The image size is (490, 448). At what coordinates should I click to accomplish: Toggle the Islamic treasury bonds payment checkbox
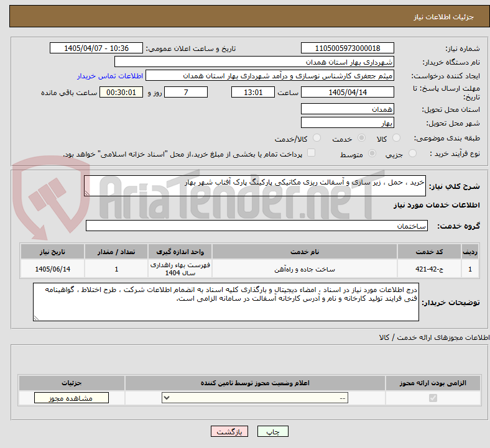point(311,153)
